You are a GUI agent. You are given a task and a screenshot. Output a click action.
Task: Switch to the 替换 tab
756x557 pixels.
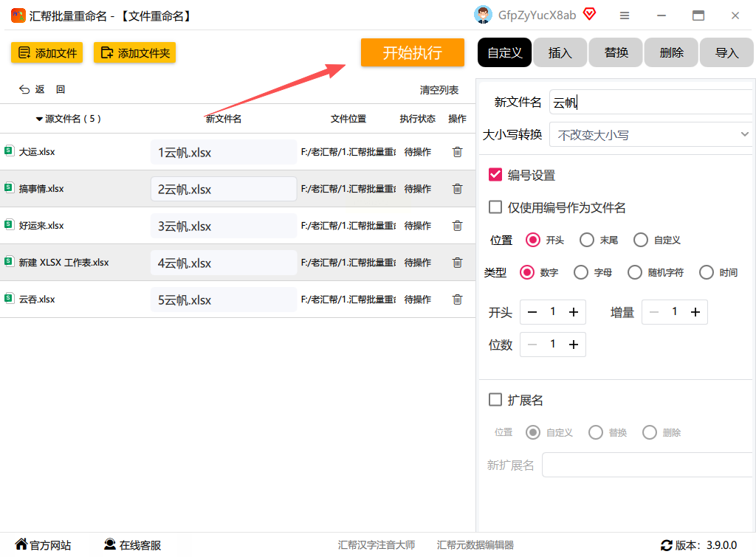pyautogui.click(x=616, y=52)
